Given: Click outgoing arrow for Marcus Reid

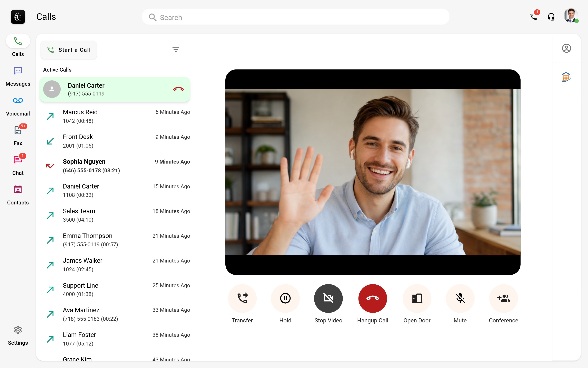Looking at the screenshot, I should (50, 116).
